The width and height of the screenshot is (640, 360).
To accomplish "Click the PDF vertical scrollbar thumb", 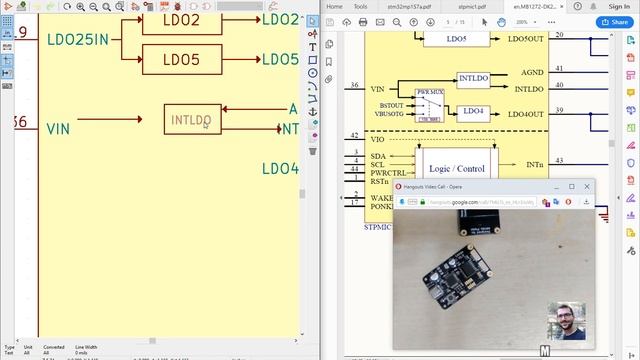I will click(611, 143).
